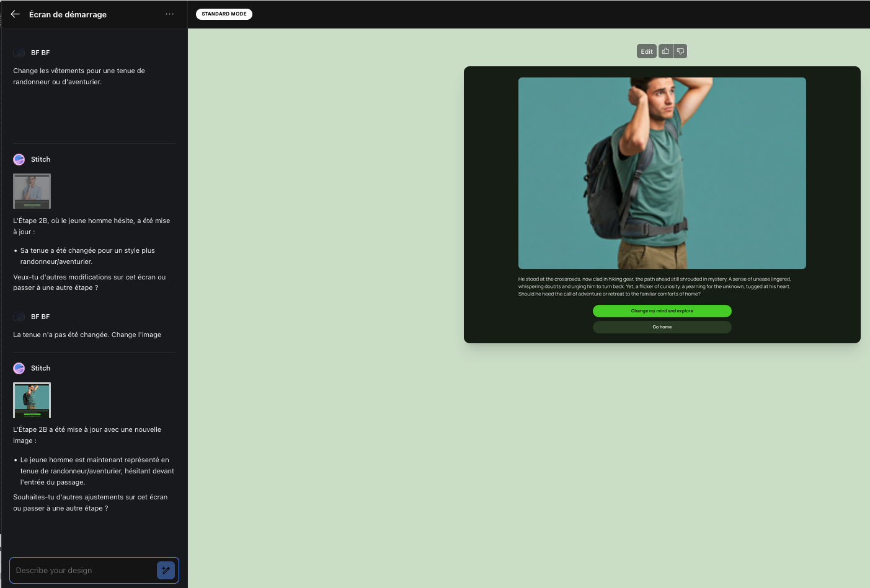
Task: Open the three-dot more options menu
Action: pyautogui.click(x=169, y=14)
